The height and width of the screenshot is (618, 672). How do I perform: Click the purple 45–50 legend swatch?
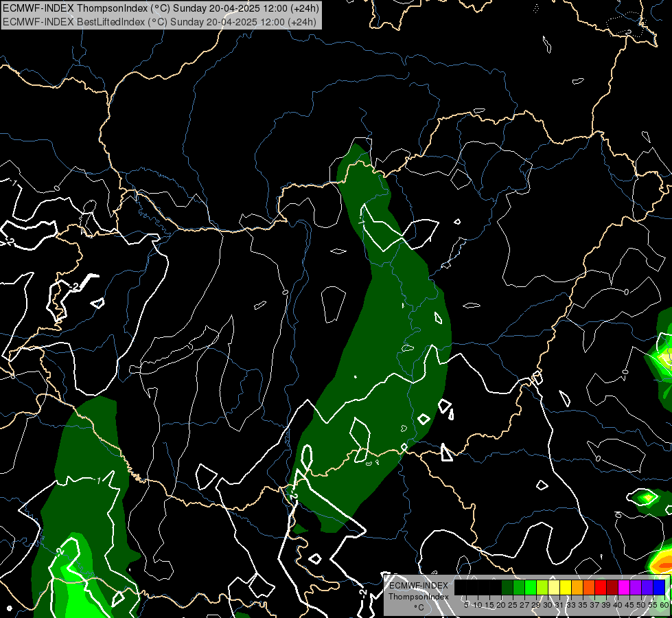click(636, 587)
